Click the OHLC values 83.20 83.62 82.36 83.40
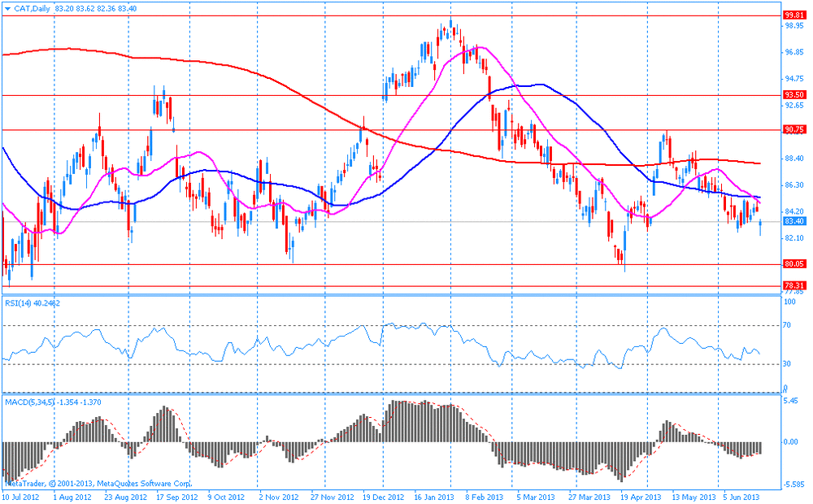Viewport: 813px width, 504px height. click(x=95, y=9)
